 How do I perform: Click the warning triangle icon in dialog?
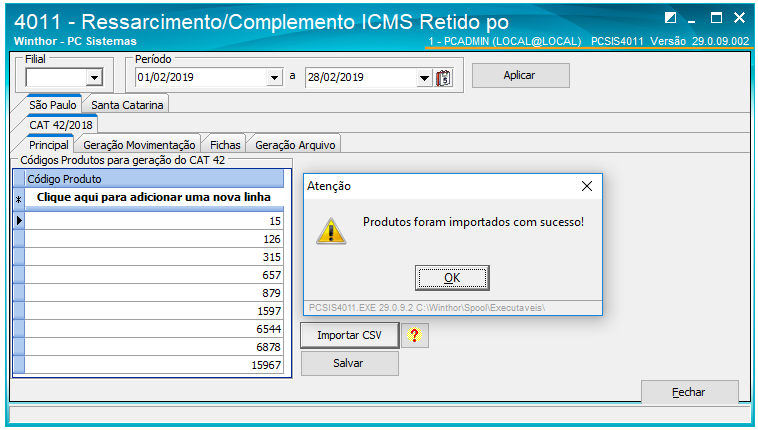pos(331,231)
